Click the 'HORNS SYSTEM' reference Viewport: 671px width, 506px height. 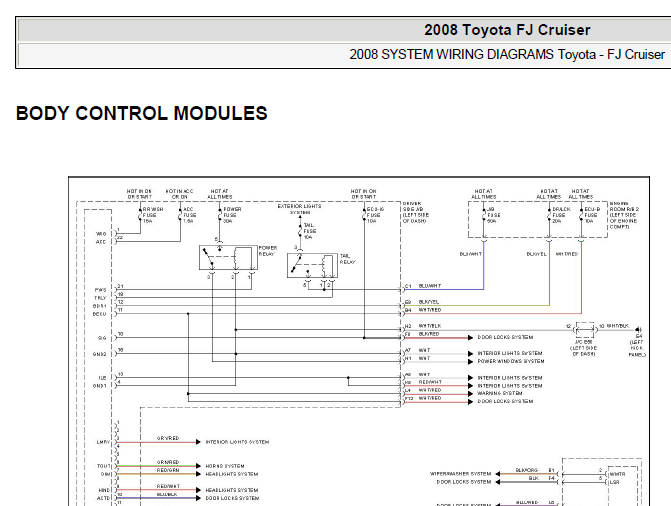click(x=225, y=466)
